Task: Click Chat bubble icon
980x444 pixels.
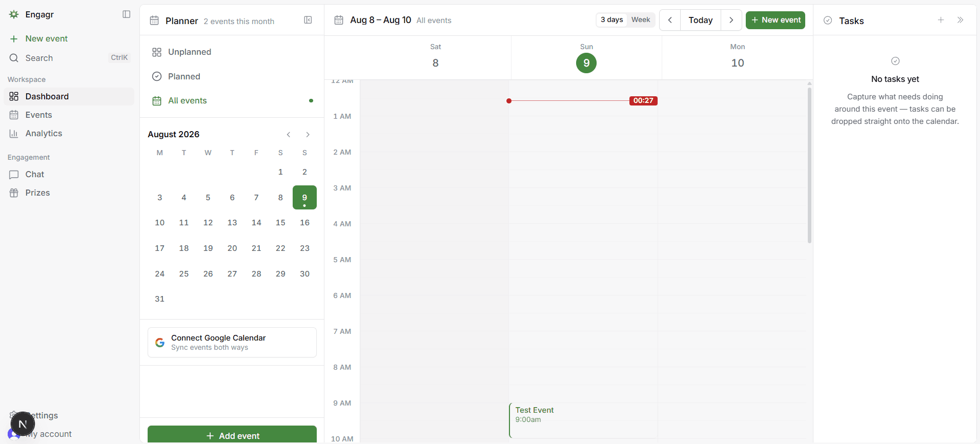Action: click(x=14, y=175)
